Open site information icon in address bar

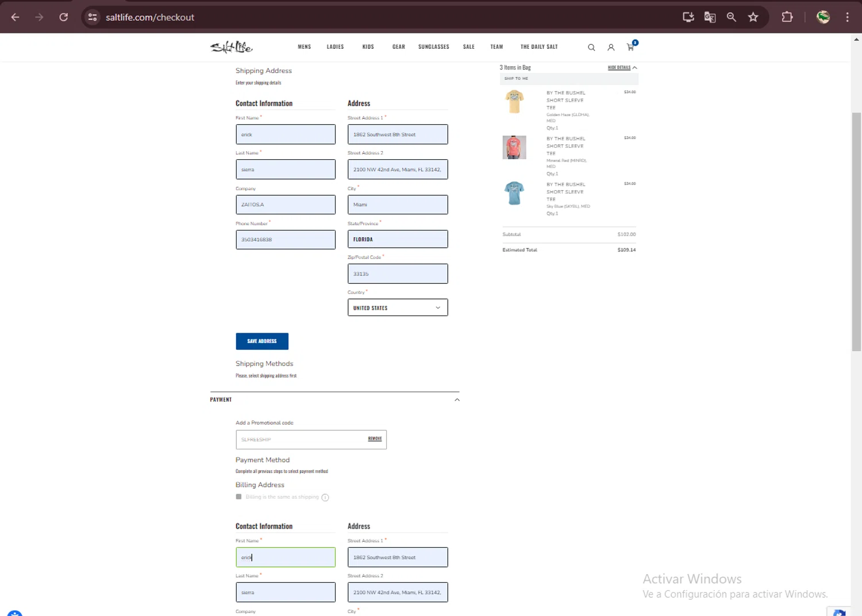point(93,17)
